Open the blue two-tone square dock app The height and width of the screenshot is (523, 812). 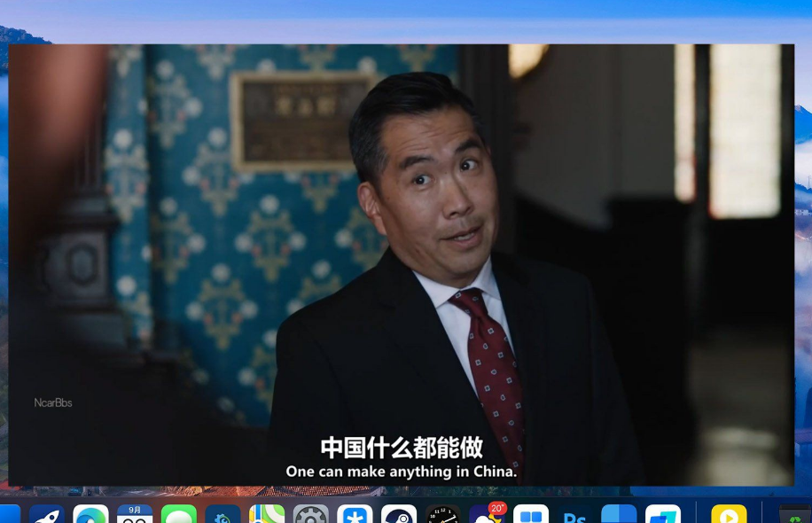[619, 515]
